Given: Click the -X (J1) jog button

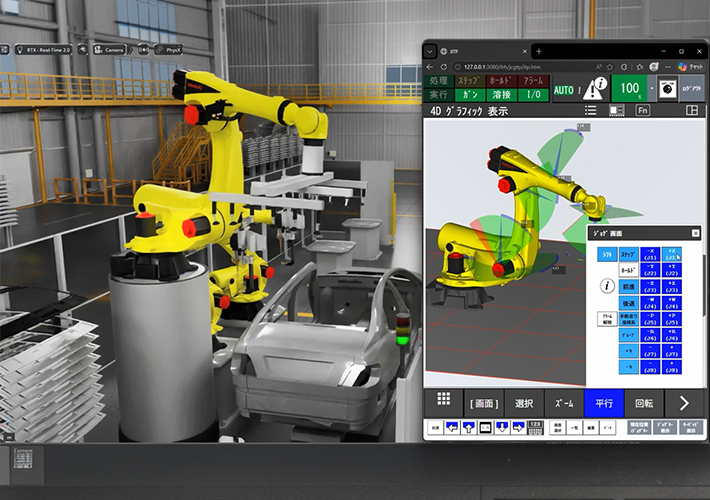Looking at the screenshot, I should (650, 254).
